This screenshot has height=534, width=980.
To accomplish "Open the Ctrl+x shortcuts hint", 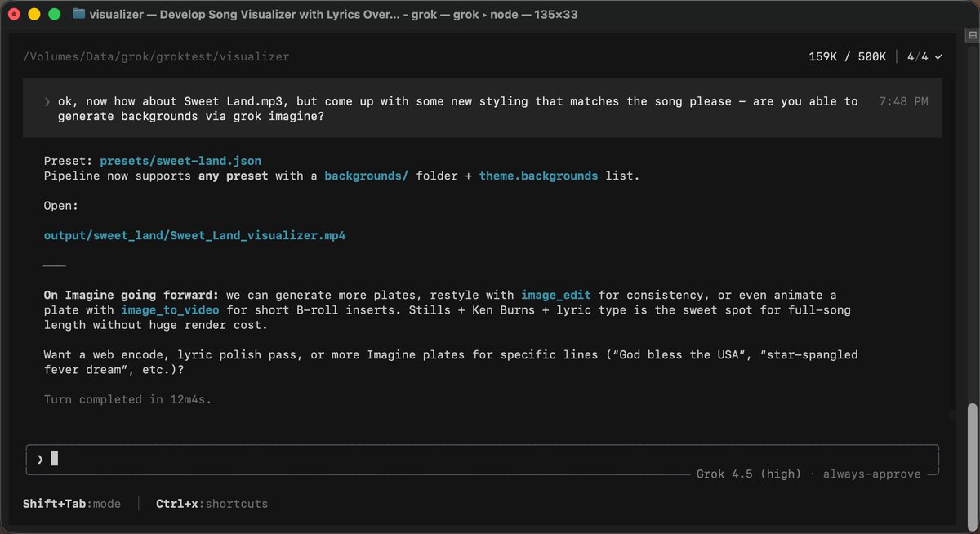I will click(x=212, y=504).
